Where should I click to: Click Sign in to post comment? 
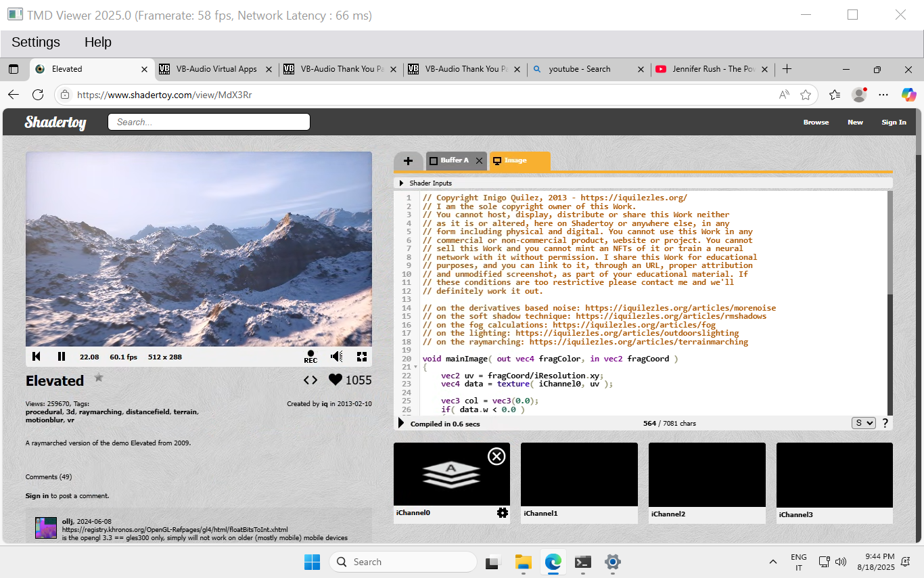click(x=37, y=496)
